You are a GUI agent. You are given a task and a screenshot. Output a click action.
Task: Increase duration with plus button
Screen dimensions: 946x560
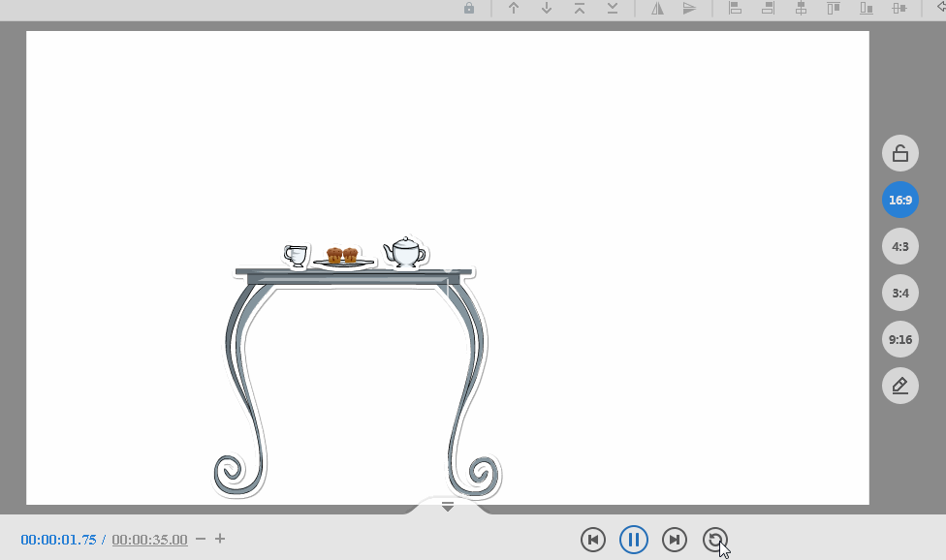(220, 539)
